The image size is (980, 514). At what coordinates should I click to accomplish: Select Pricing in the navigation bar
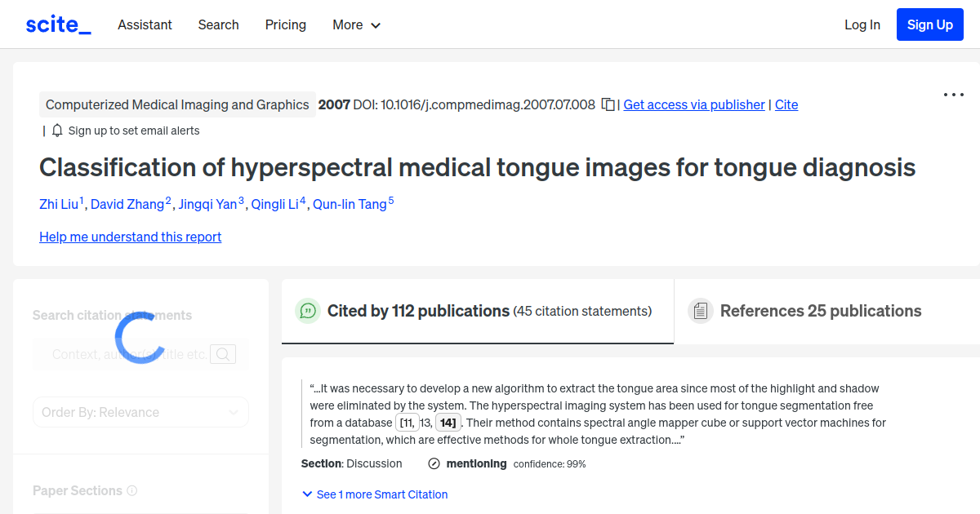pos(285,24)
